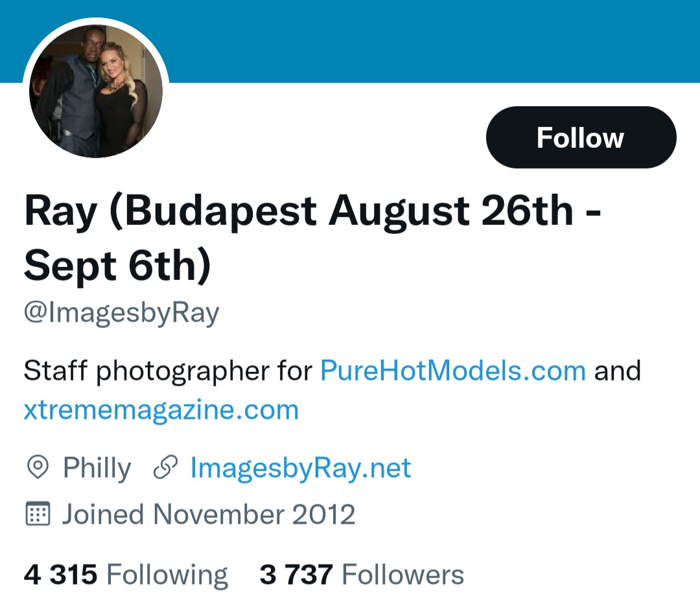Image resolution: width=700 pixels, height=606 pixels.
Task: Click the Follow button
Action: 581,137
